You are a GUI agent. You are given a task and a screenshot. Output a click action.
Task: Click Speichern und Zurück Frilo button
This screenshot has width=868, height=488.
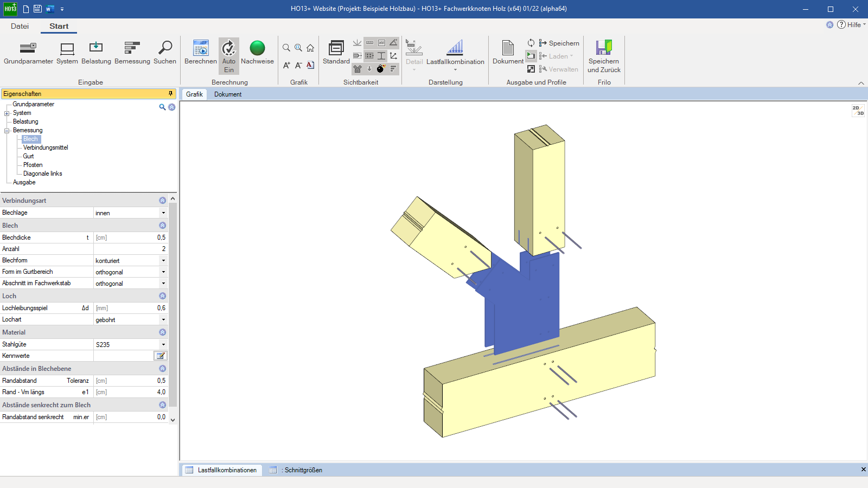coord(604,56)
